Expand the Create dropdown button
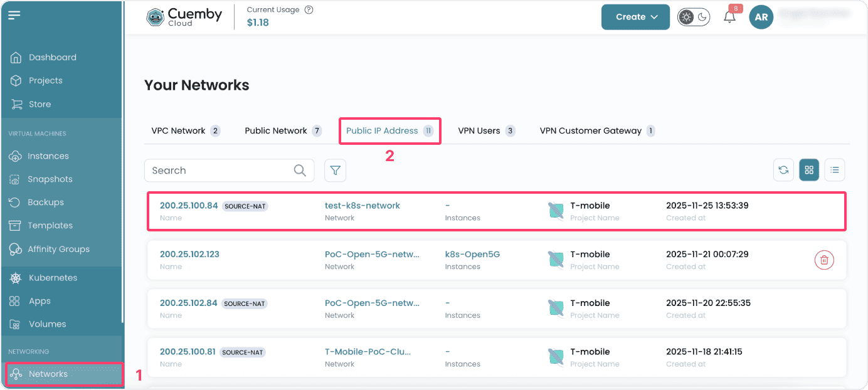 click(635, 18)
